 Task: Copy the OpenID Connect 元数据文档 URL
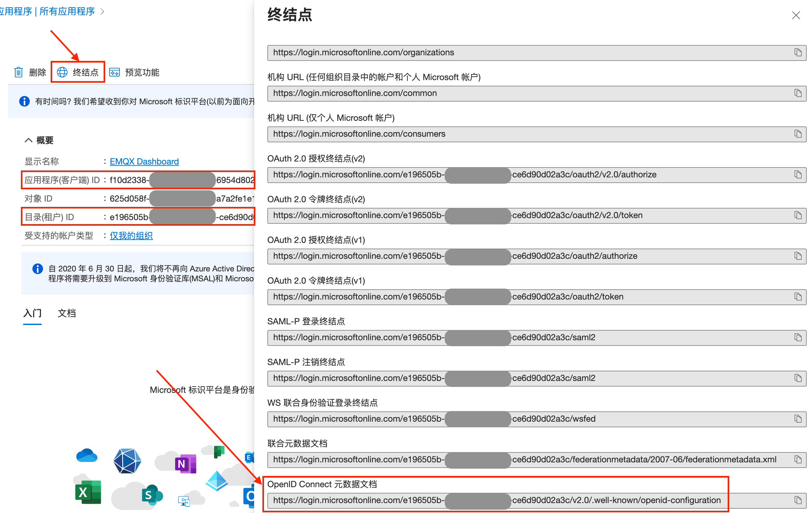tap(798, 500)
